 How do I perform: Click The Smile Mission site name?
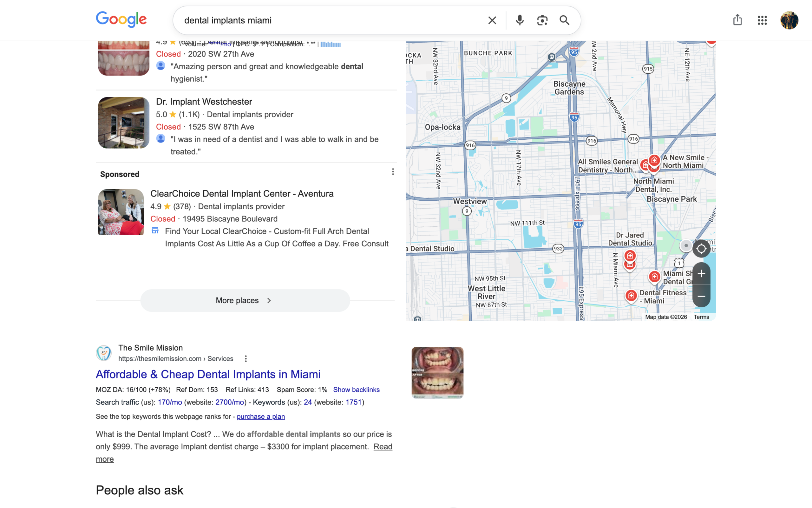(150, 347)
